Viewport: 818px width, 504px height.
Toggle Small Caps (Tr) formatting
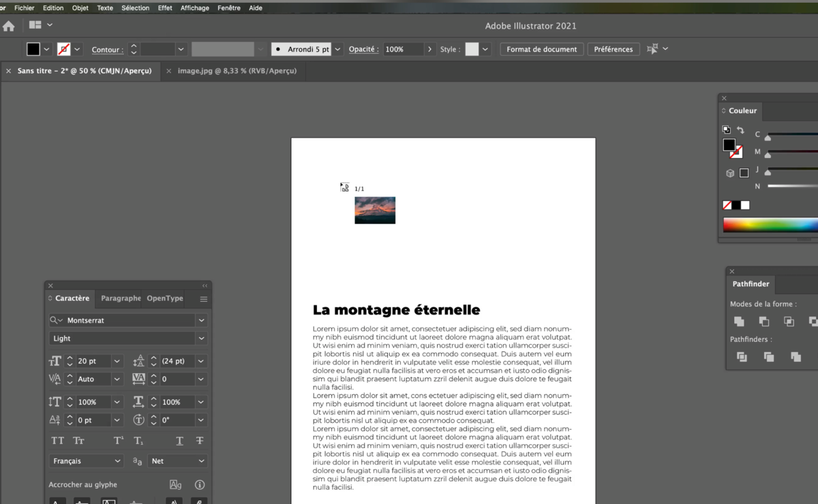(x=78, y=441)
